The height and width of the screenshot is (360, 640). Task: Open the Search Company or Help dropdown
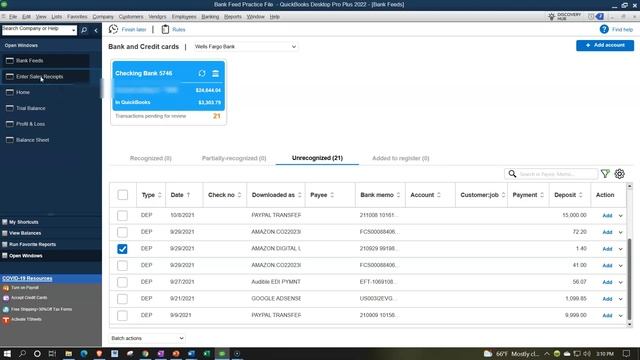coord(73,30)
